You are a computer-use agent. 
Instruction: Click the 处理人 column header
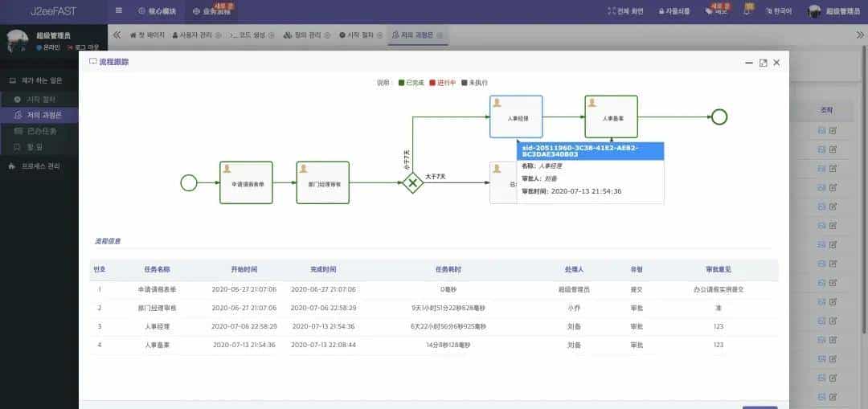pos(574,269)
